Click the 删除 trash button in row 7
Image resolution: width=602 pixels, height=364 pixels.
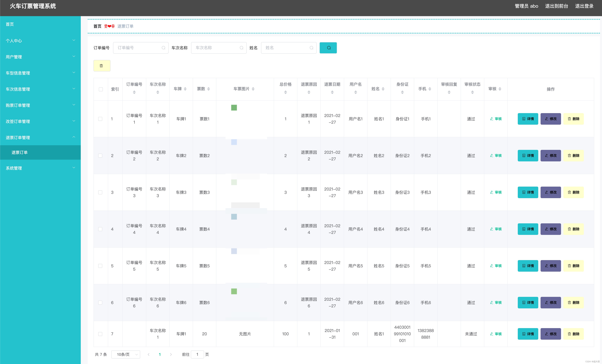573,334
